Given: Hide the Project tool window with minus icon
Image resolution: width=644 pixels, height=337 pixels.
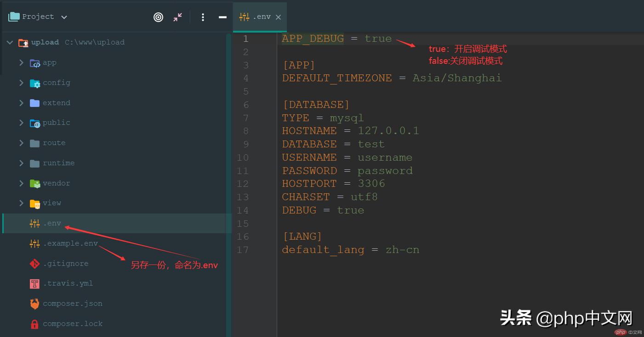Looking at the screenshot, I should pyautogui.click(x=222, y=17).
